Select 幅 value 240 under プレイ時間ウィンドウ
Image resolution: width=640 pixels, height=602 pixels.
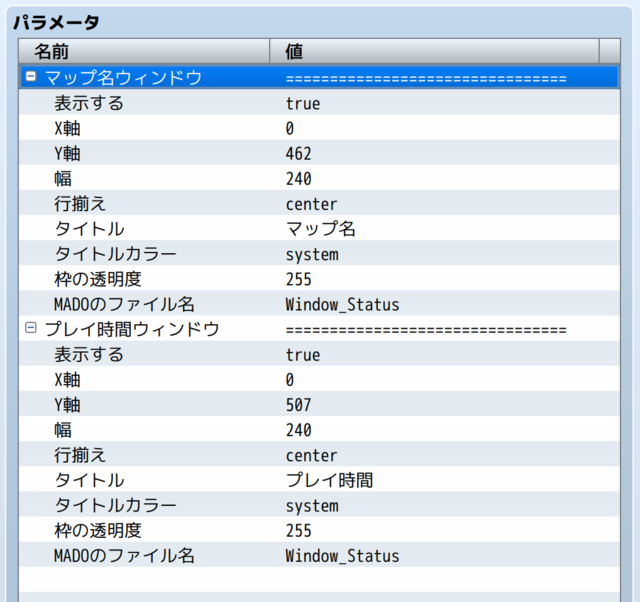[x=298, y=430]
